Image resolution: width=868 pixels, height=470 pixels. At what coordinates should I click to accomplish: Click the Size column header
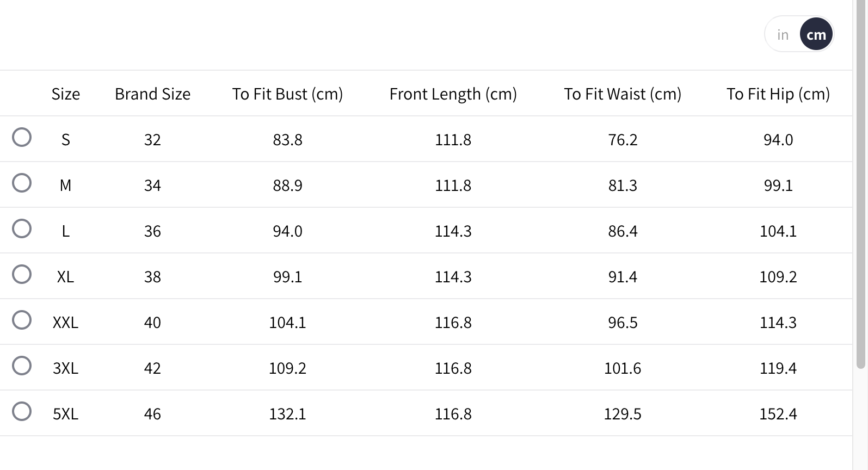pyautogui.click(x=66, y=94)
